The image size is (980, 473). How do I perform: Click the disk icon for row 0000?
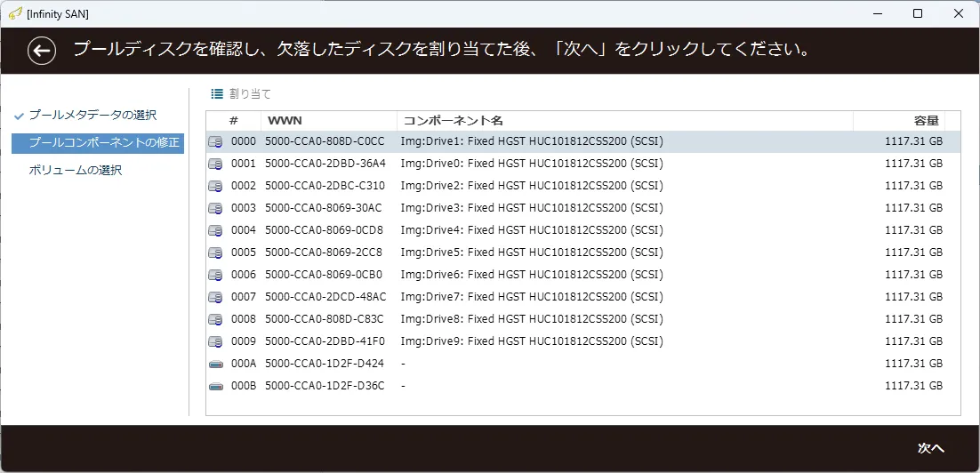point(215,142)
